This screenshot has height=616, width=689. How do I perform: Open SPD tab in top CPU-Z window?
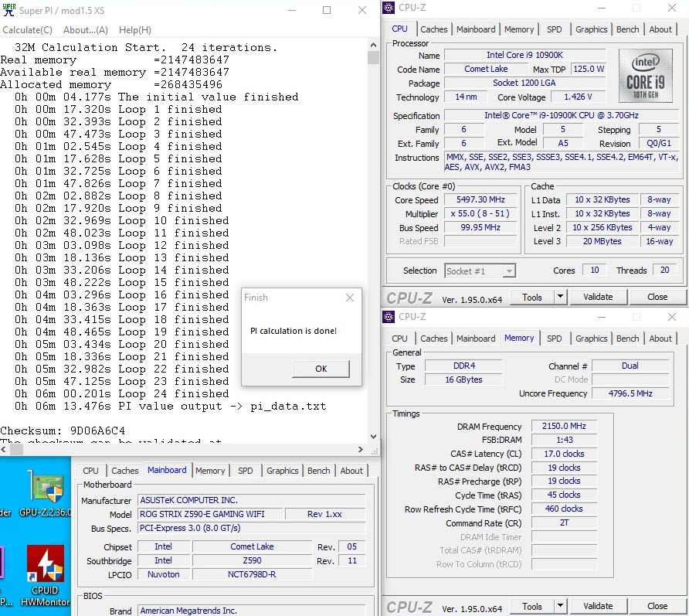tap(554, 29)
